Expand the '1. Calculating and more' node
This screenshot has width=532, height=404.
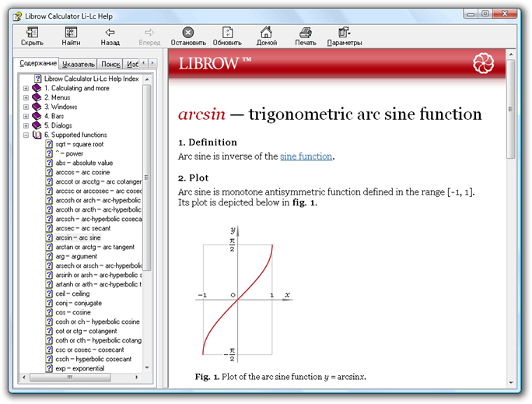click(x=26, y=89)
